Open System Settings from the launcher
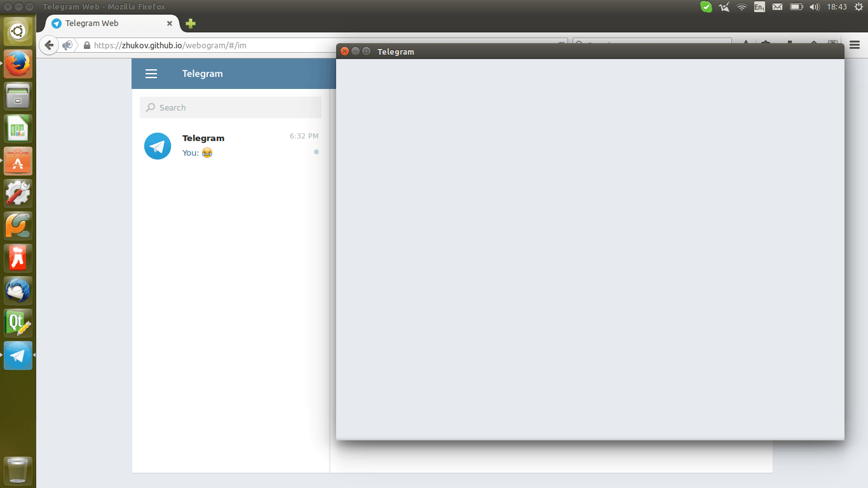This screenshot has width=868, height=488. (18, 193)
